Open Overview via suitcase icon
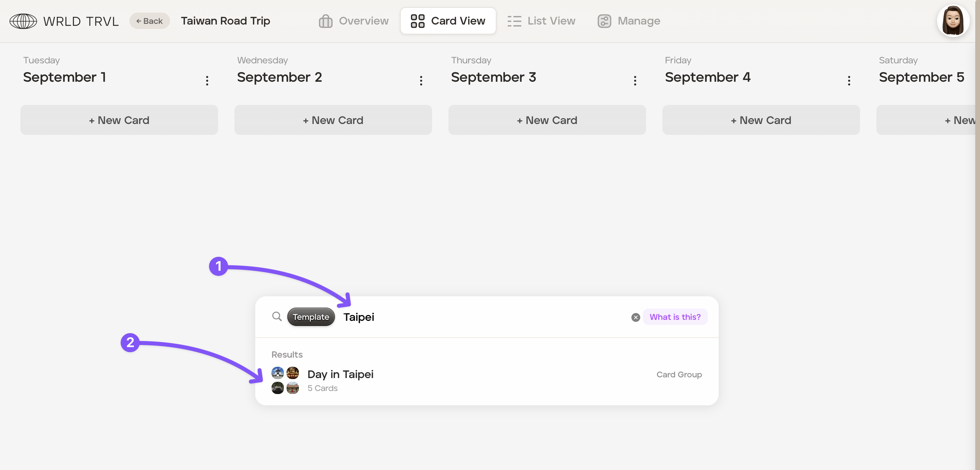The image size is (980, 470). [325, 21]
